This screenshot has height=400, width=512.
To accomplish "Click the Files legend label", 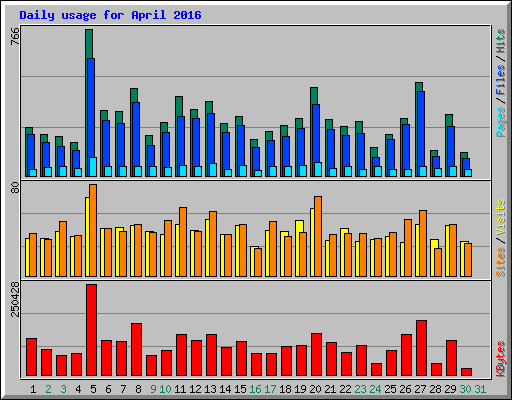I will coord(500,80).
